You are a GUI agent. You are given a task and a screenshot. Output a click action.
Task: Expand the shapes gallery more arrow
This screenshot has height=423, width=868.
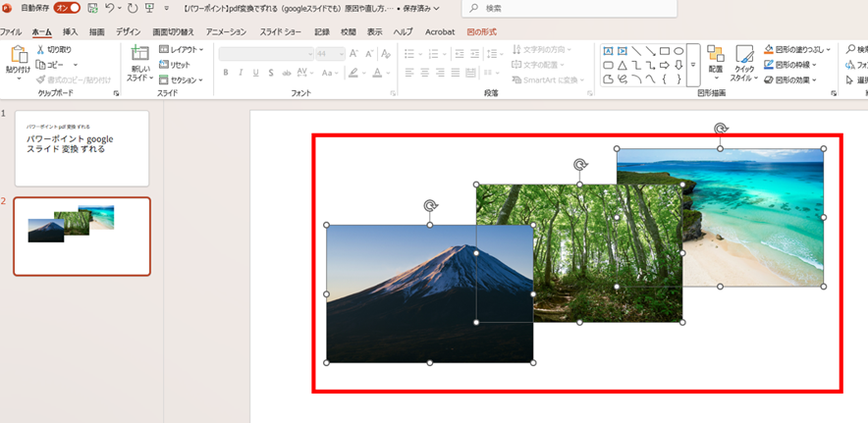693,65
